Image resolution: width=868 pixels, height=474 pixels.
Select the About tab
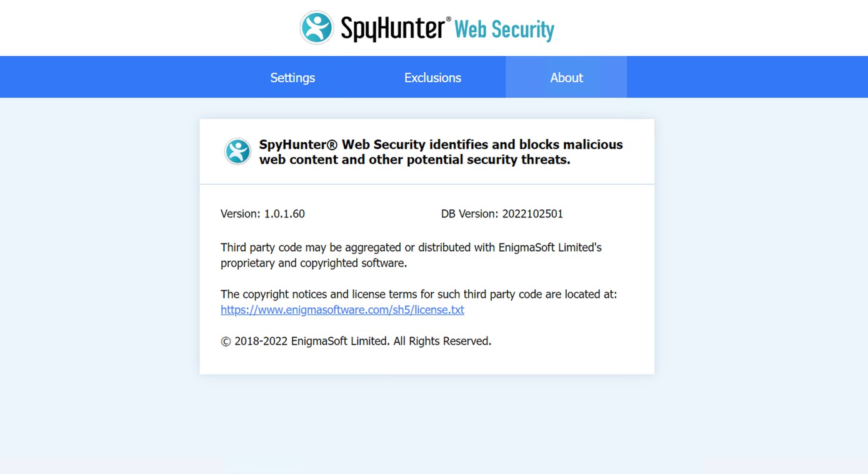click(x=566, y=77)
